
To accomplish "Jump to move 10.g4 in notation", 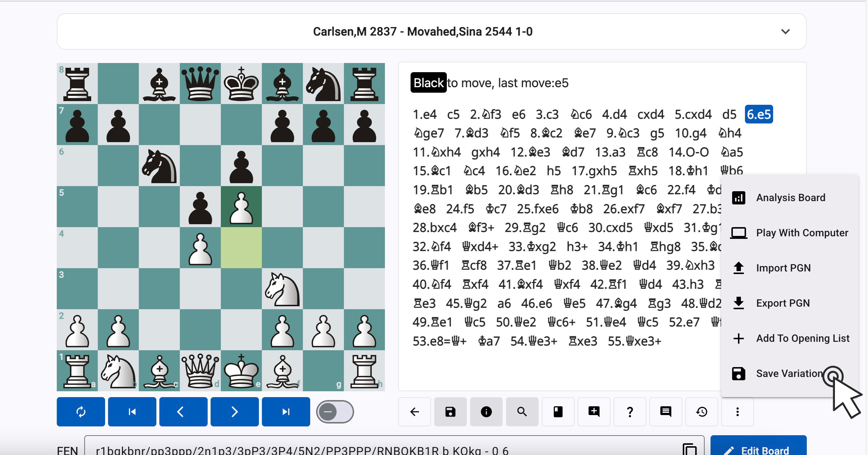I will [x=690, y=133].
